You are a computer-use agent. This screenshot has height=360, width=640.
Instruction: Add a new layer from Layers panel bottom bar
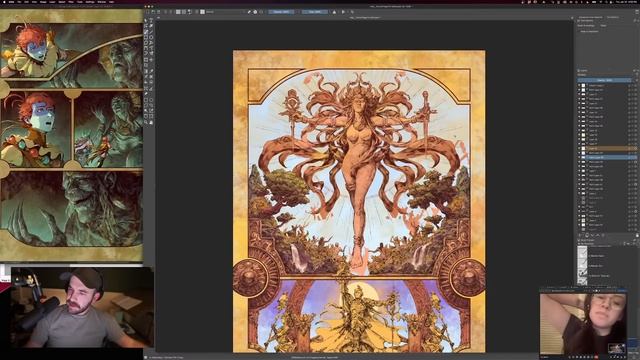tap(580, 235)
